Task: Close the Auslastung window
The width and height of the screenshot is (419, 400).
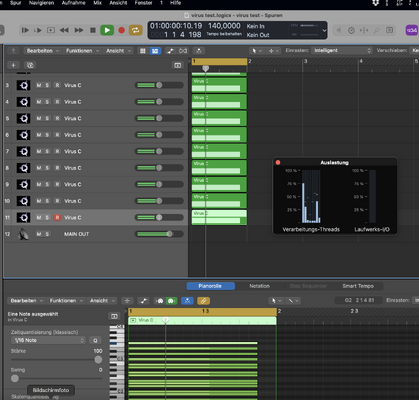Action: (x=278, y=162)
